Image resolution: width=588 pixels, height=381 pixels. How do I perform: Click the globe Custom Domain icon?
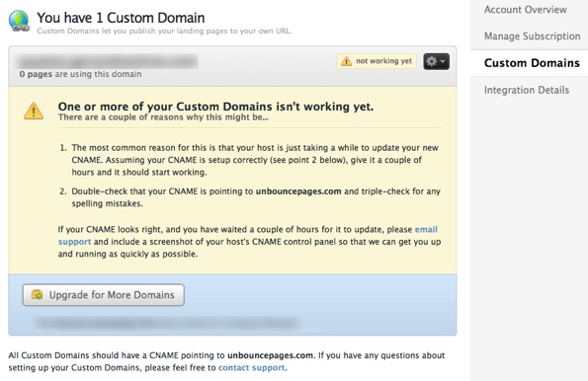[19, 21]
